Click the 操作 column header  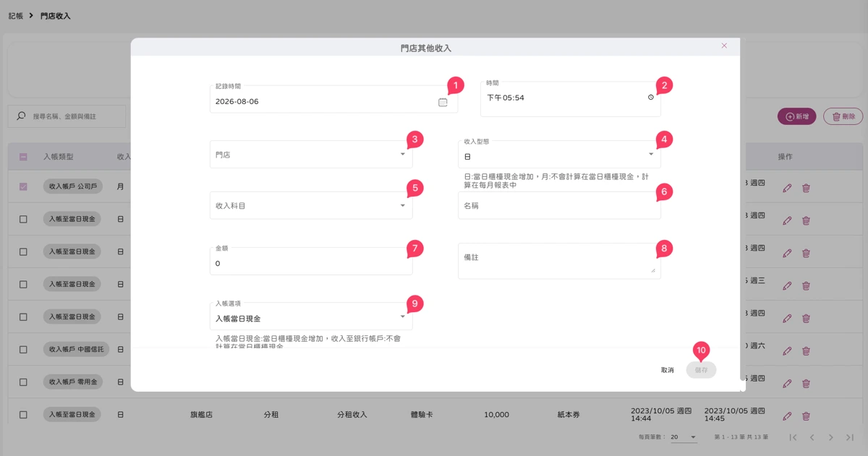tap(786, 157)
